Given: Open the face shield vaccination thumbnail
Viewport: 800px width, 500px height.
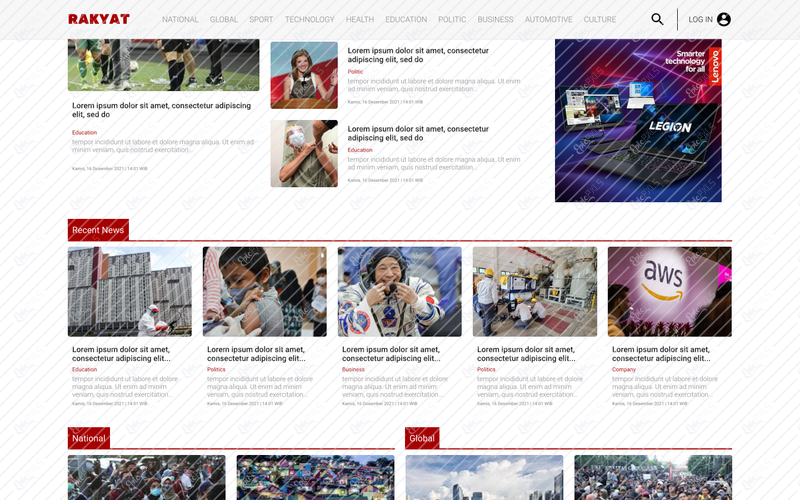Looking at the screenshot, I should (304, 154).
